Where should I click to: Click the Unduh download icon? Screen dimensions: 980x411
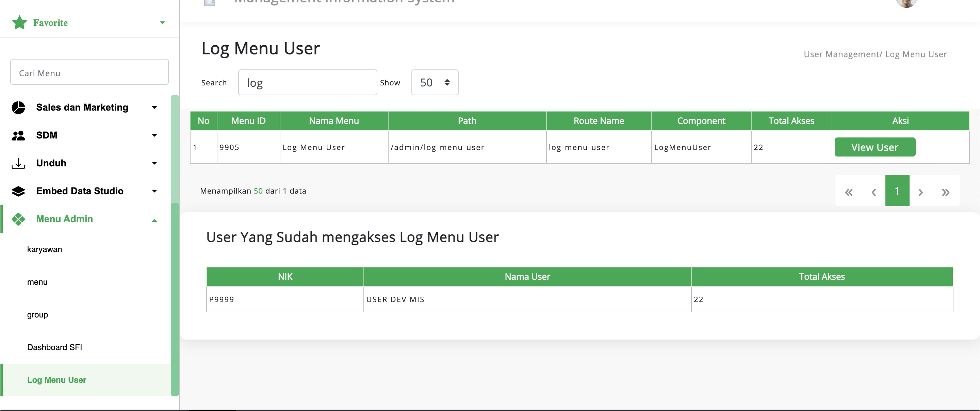pos(18,163)
